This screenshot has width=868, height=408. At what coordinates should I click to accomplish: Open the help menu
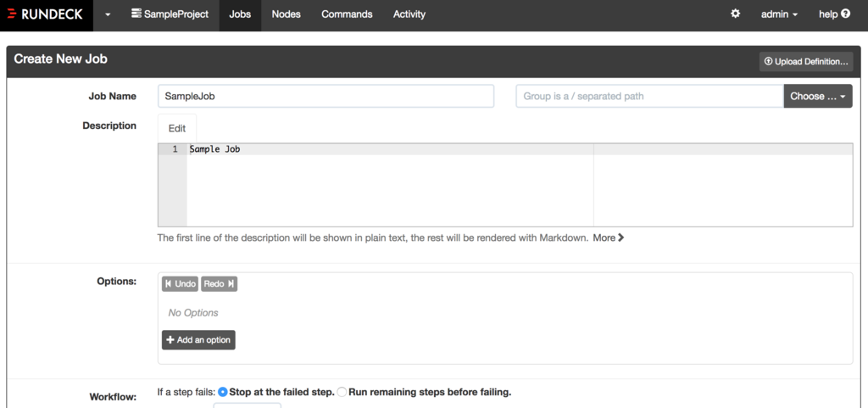tap(834, 14)
